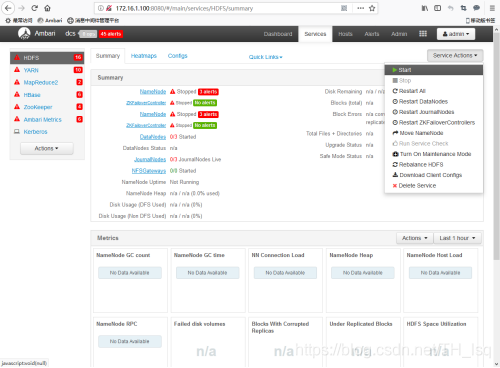Click the NFSGateways link
Image resolution: width=500 pixels, height=368 pixels.
[149, 171]
